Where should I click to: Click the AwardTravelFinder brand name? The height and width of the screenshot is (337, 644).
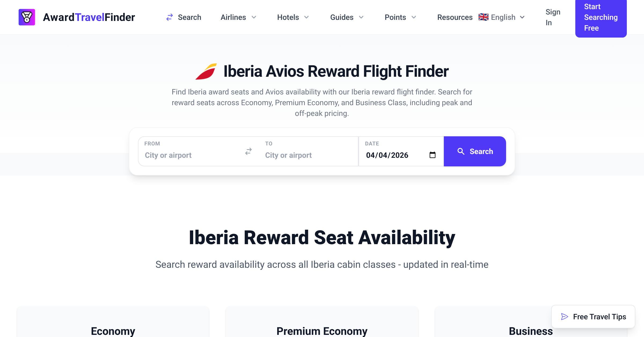click(x=89, y=17)
